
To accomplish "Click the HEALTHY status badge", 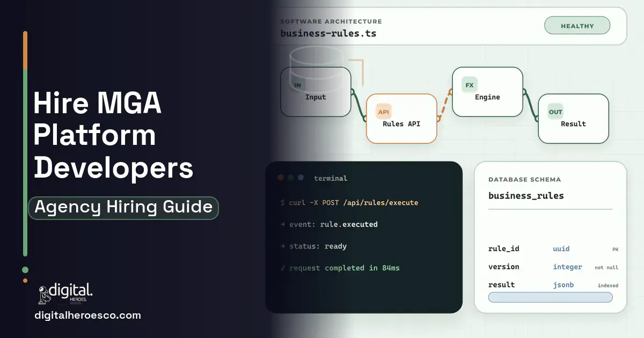I will click(x=577, y=26).
